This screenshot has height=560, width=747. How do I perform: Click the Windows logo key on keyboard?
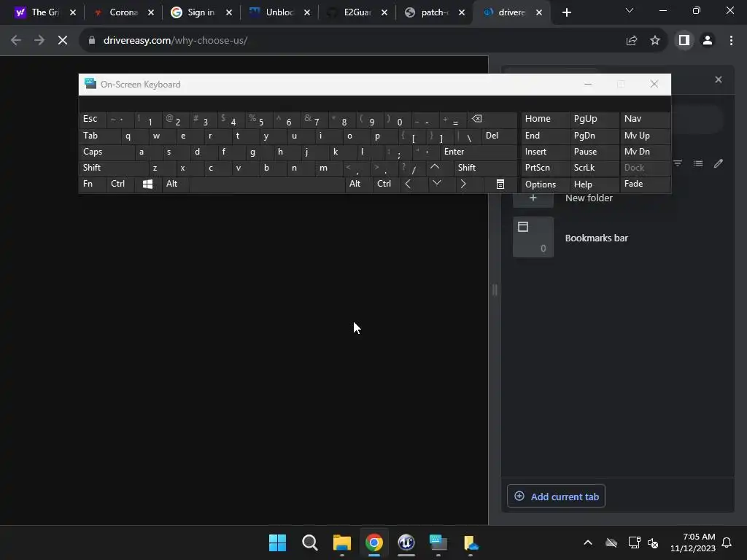[x=147, y=184]
